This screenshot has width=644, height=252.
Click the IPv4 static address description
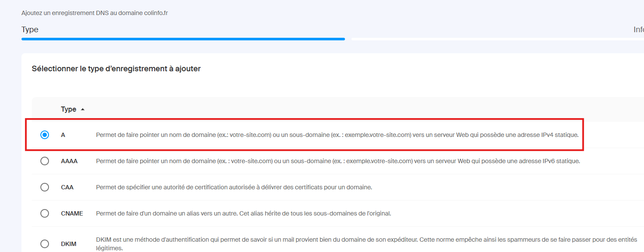click(x=337, y=135)
